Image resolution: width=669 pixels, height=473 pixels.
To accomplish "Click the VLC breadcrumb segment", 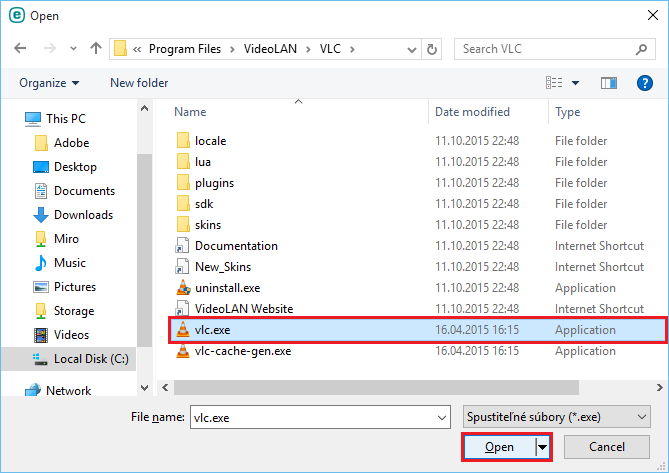I will pyautogui.click(x=330, y=49).
